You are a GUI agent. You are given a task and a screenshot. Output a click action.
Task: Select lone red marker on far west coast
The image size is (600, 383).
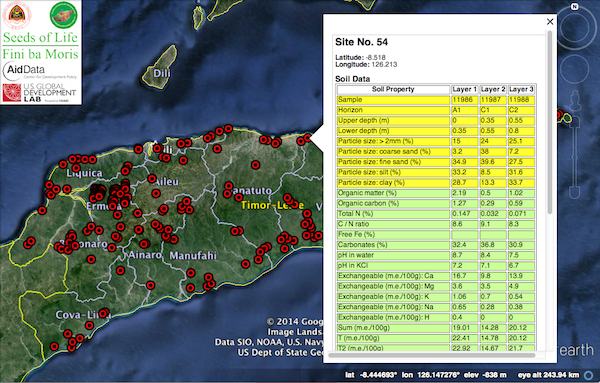[42, 210]
